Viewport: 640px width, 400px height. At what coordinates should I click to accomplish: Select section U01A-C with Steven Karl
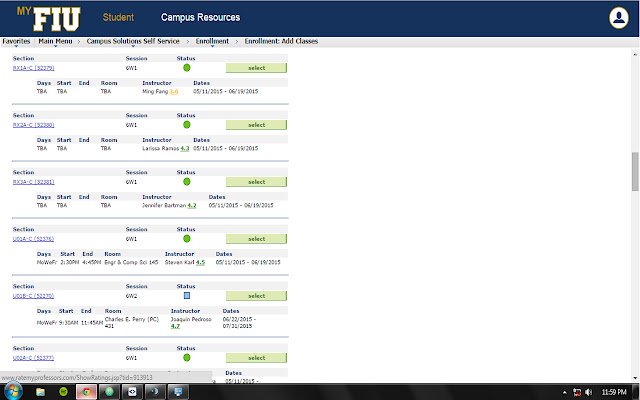[x=256, y=239]
